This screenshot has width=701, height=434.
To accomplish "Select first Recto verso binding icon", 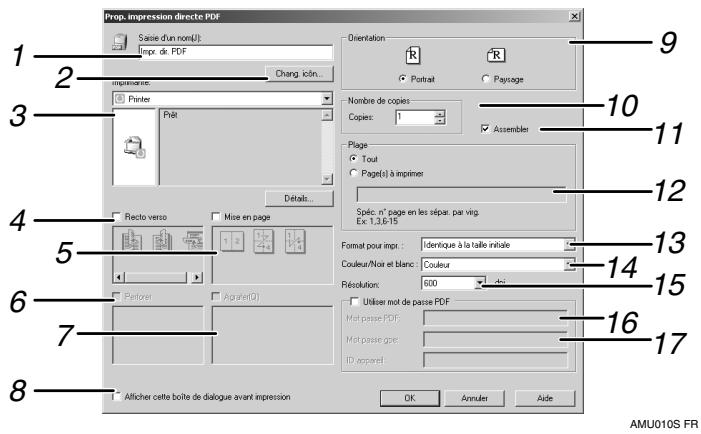I will coord(131,240).
